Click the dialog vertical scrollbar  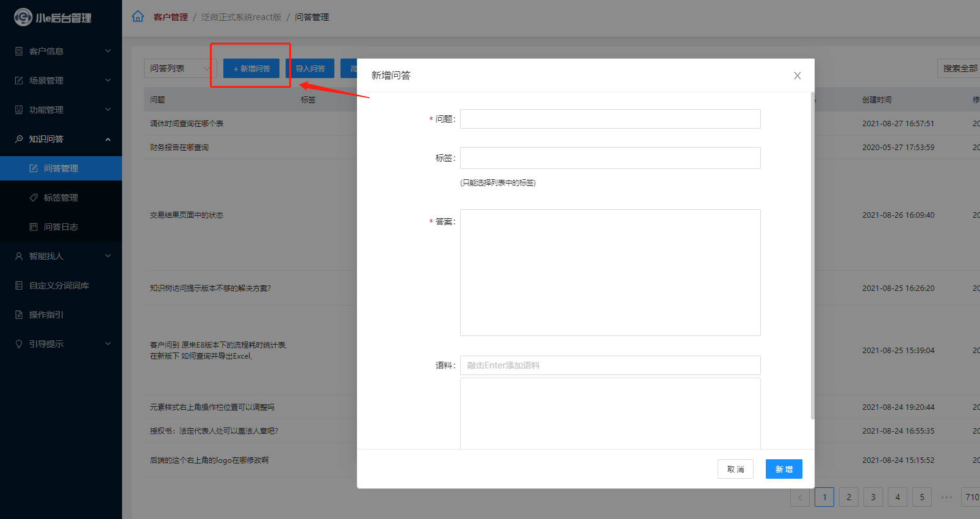[812, 256]
